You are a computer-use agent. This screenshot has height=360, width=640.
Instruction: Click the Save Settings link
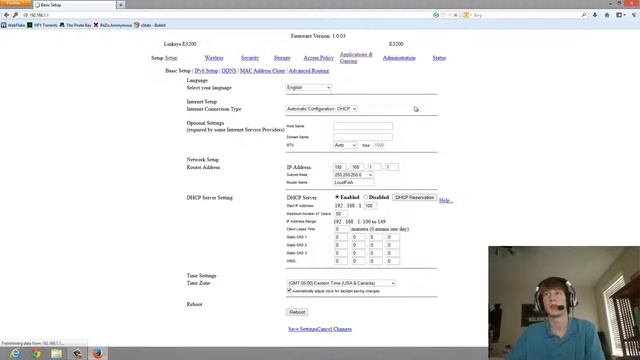point(302,329)
